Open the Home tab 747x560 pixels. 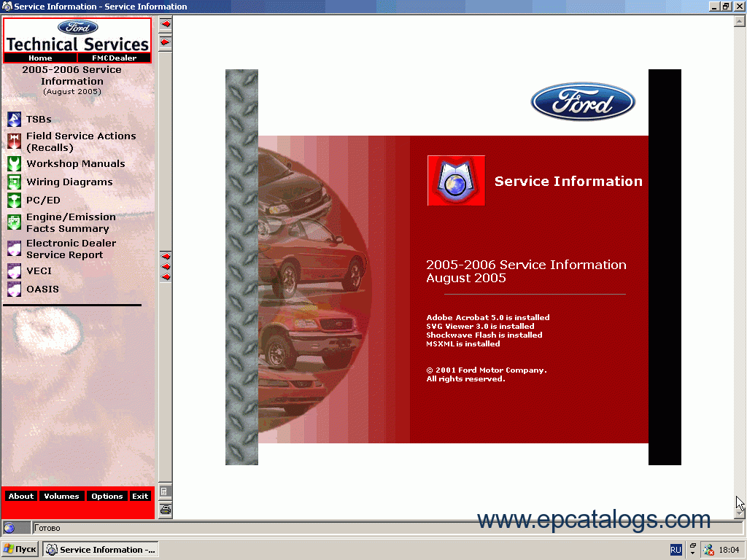pos(40,58)
